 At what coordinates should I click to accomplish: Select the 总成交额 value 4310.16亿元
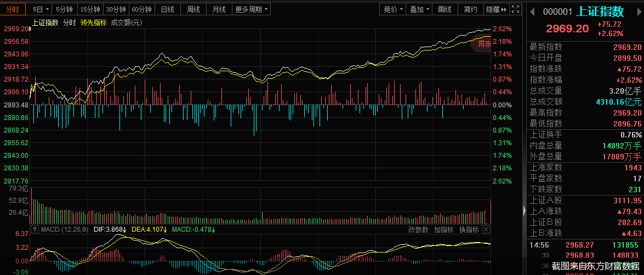click(x=619, y=102)
